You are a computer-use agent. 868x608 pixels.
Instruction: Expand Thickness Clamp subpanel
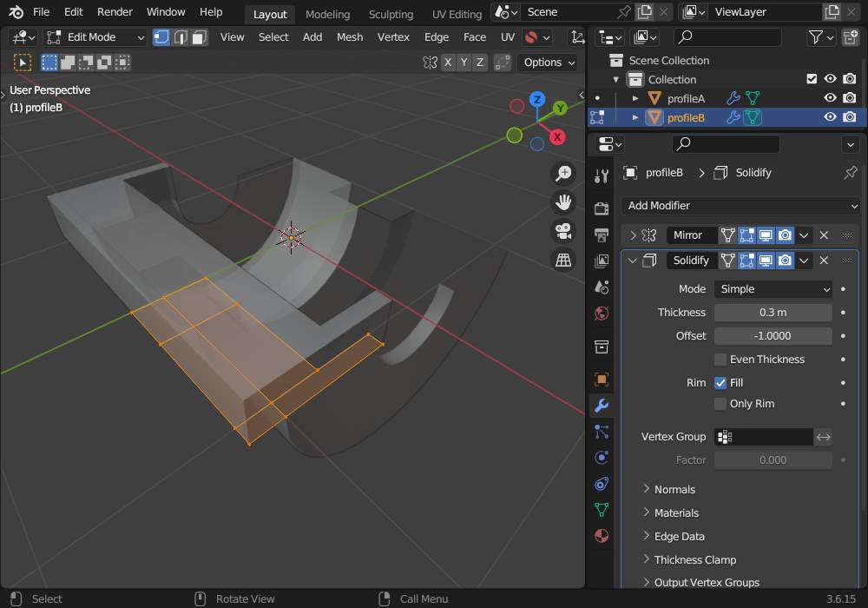coord(646,559)
